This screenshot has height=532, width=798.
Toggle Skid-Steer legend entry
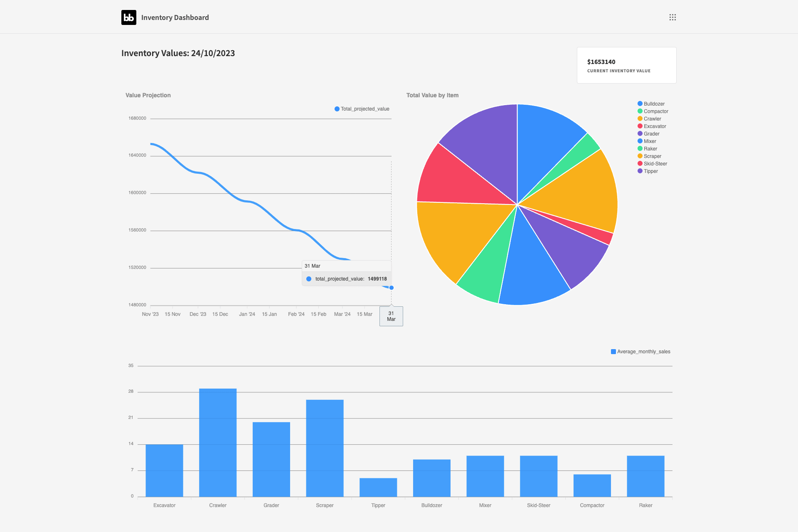click(652, 164)
